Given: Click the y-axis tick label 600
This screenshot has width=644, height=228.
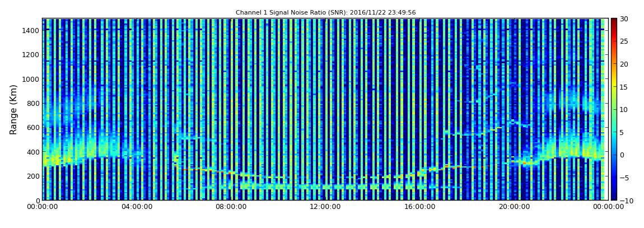Looking at the screenshot, I should [x=33, y=127].
